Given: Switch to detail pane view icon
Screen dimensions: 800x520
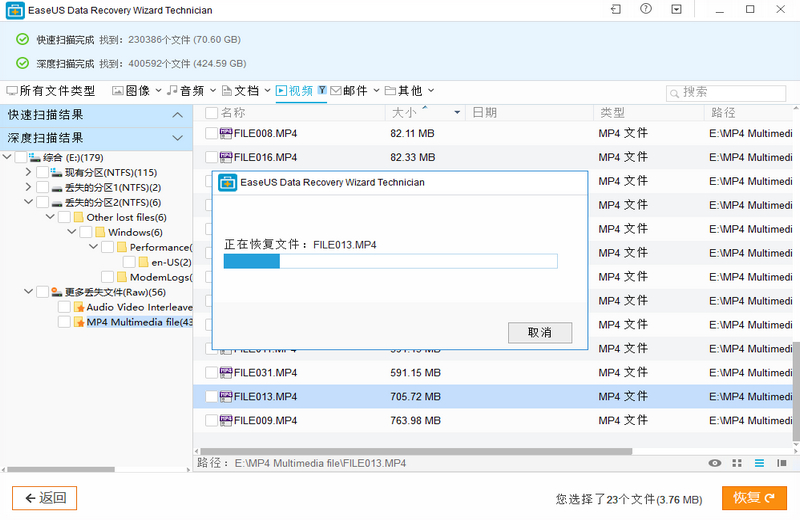Looking at the screenshot, I should pos(781,463).
